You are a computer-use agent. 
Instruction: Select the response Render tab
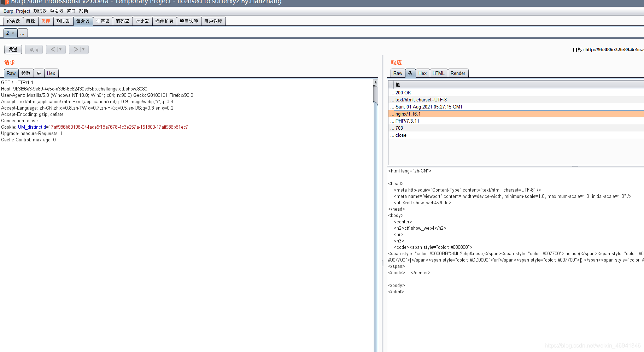pos(458,73)
